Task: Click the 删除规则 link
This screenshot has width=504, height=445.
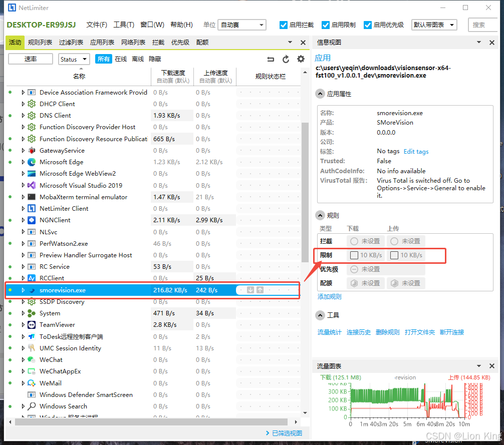Action: 388,332
